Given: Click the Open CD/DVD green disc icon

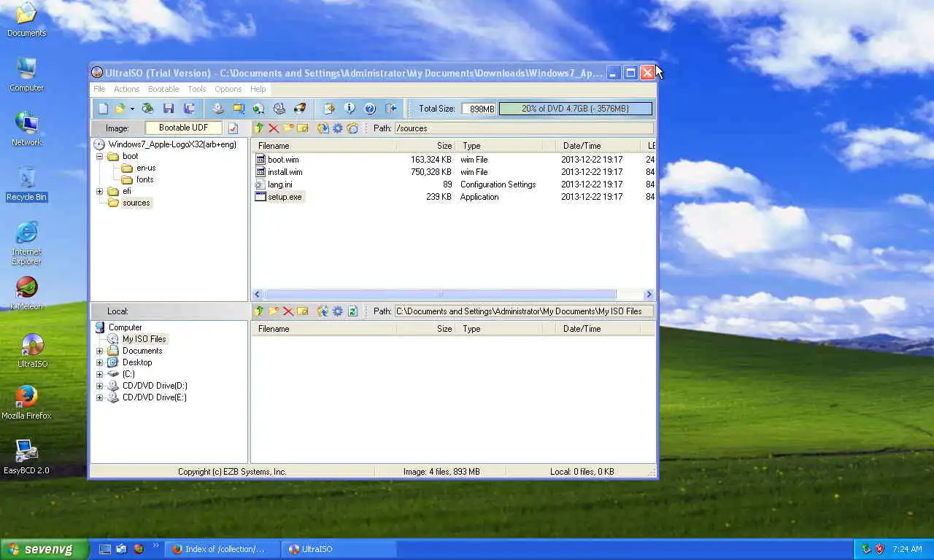Looking at the screenshot, I should (x=147, y=109).
